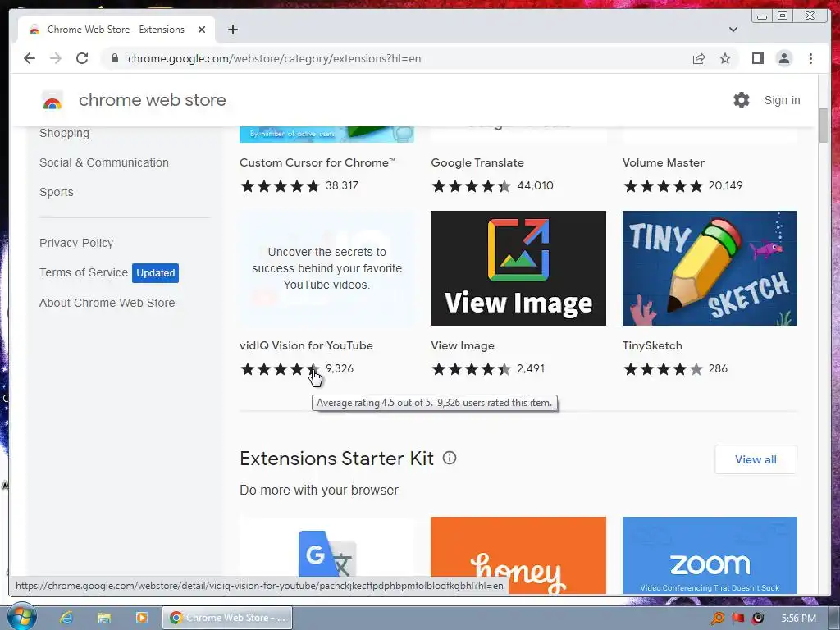The width and height of the screenshot is (840, 630).
Task: Click the Chrome Web Store rainbow logo
Action: 52,100
